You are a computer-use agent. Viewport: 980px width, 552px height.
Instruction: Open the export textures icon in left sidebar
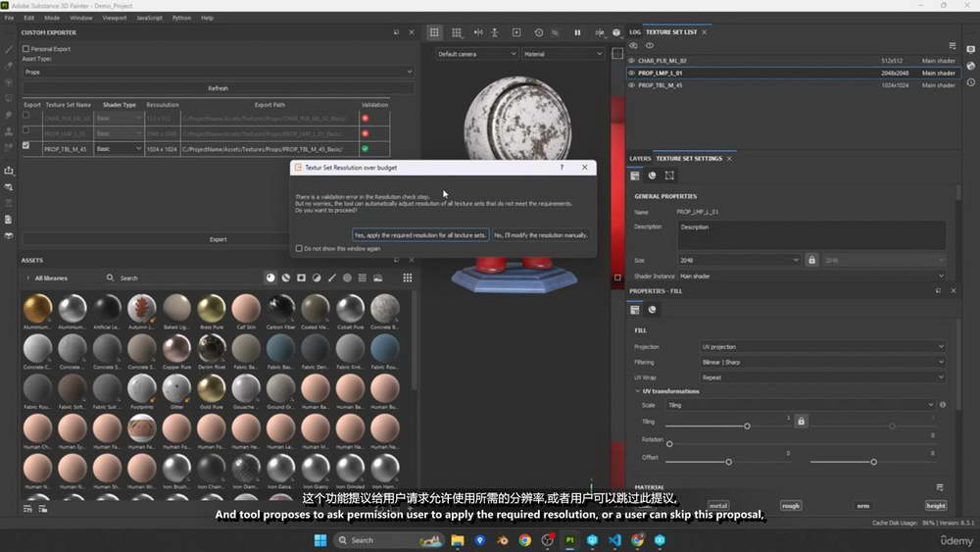click(x=9, y=171)
